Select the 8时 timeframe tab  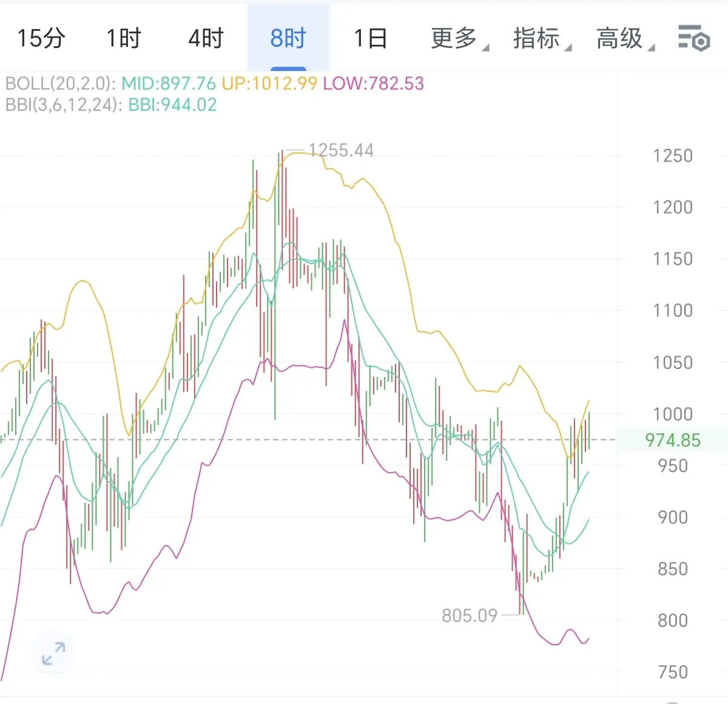[x=288, y=38]
